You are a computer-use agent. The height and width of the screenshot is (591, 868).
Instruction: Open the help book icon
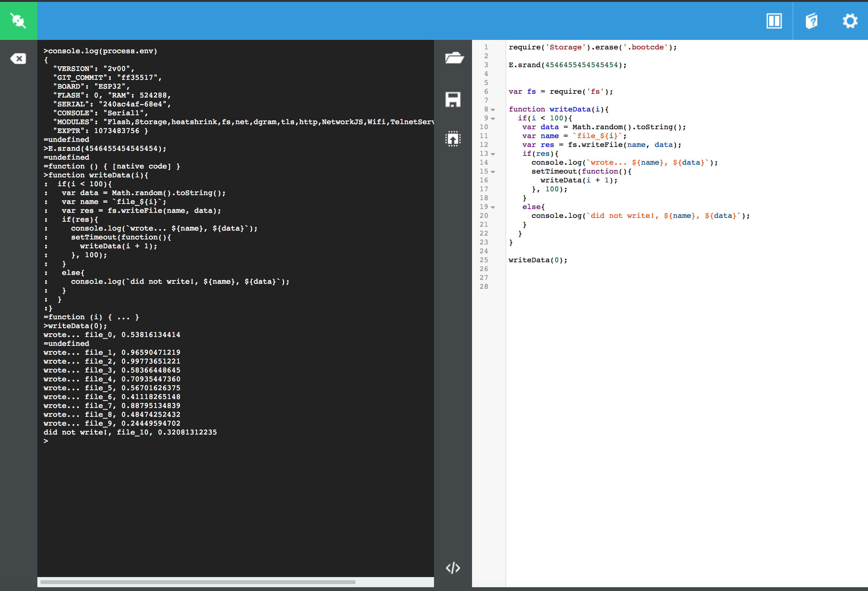[812, 21]
